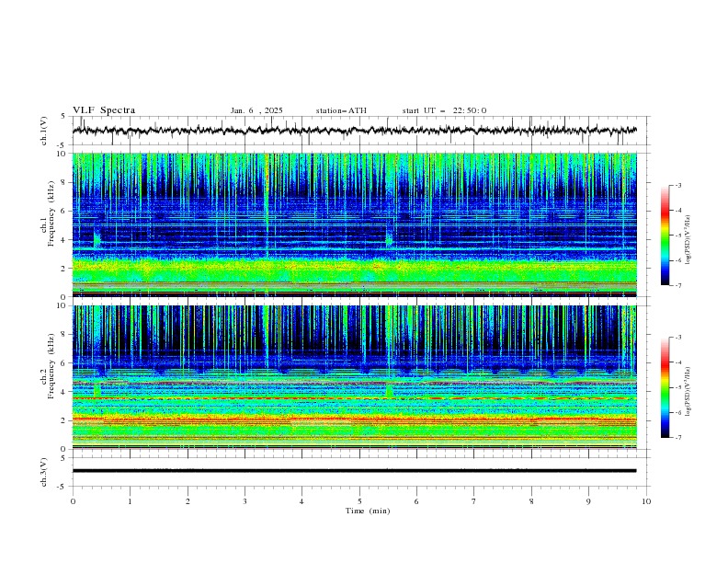Click the "1" tick on the time axis
This screenshot has height=563, width=728.
130,501
